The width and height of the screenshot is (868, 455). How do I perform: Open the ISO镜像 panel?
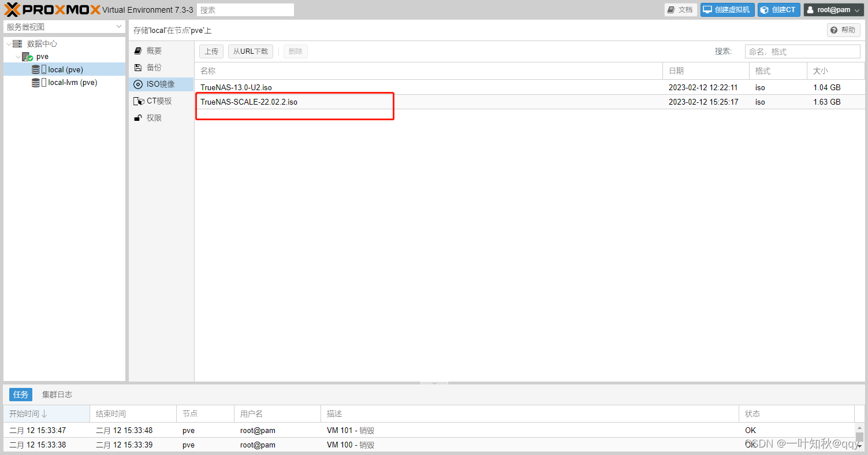(x=161, y=84)
